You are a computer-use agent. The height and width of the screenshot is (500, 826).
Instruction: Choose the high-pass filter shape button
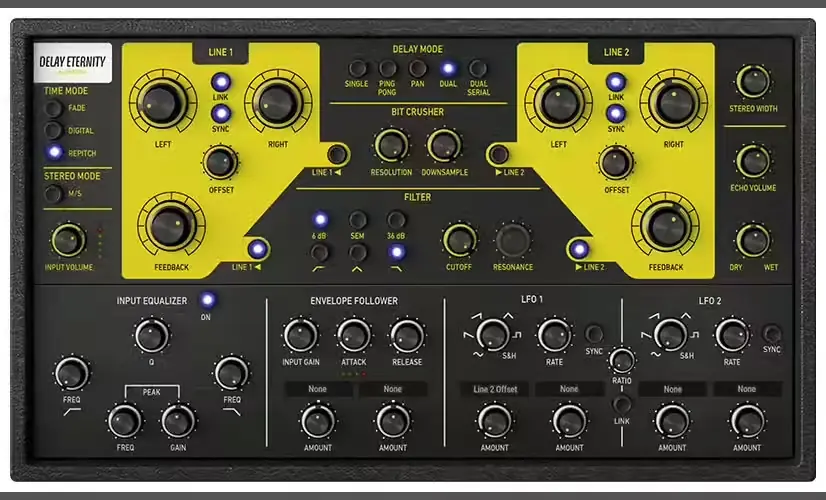319,253
